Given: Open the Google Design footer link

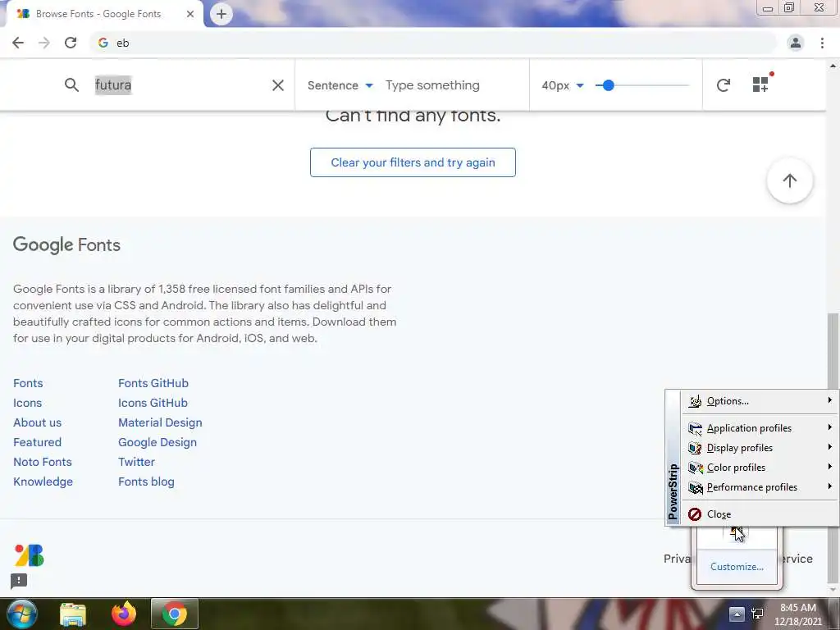Looking at the screenshot, I should click(157, 442).
